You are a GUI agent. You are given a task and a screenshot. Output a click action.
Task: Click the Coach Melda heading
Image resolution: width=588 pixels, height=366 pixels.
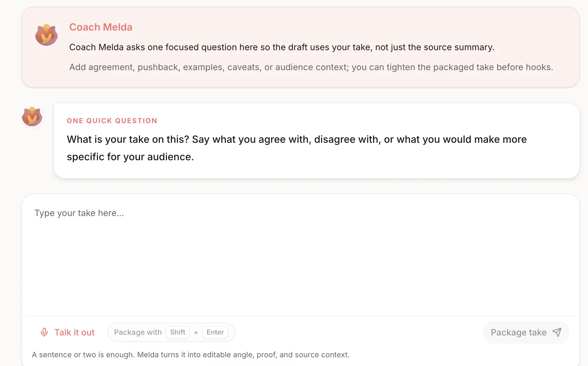101,27
